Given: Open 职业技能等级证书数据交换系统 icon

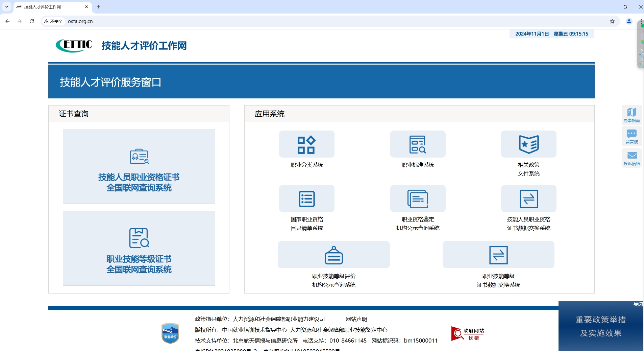Looking at the screenshot, I should pyautogui.click(x=498, y=255).
